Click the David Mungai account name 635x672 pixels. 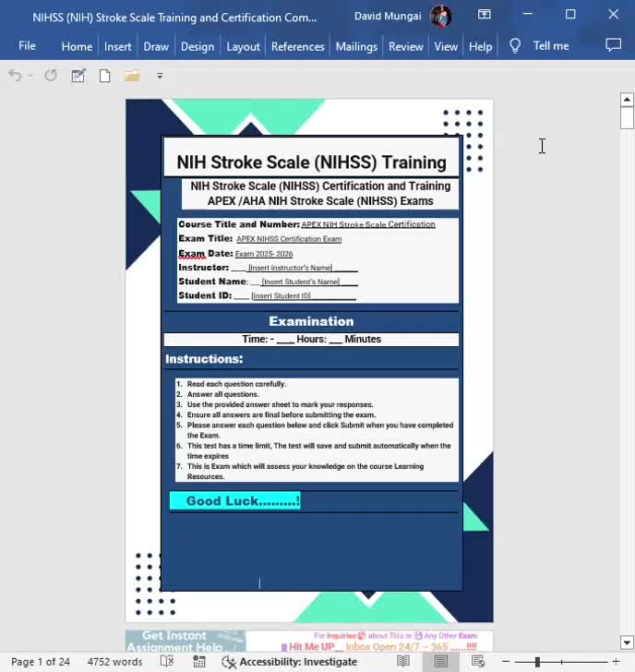click(388, 17)
